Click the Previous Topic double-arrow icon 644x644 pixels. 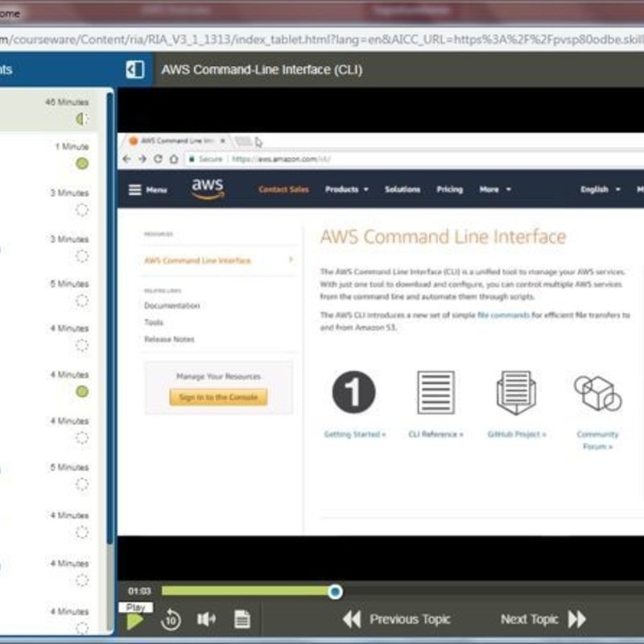(x=352, y=619)
